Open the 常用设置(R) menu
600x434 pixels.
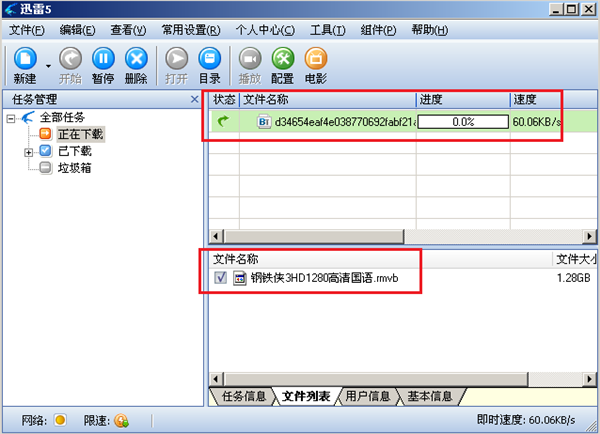click(191, 30)
